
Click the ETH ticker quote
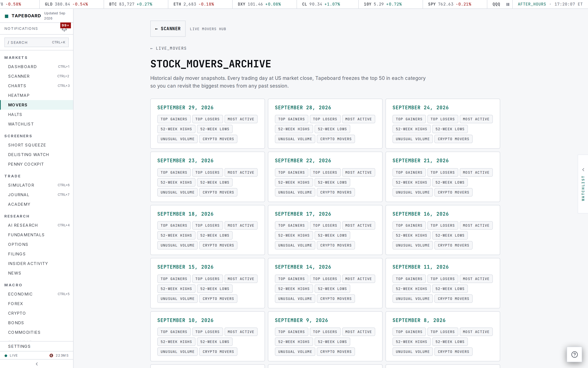click(194, 4)
